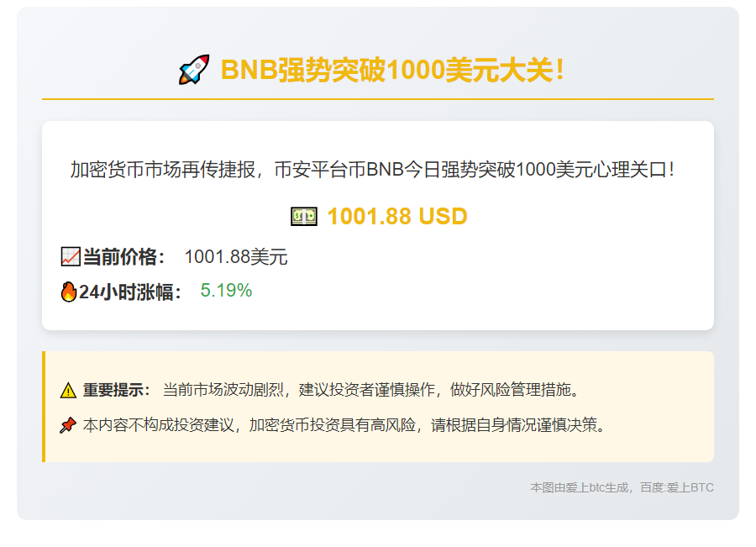
Task: Click the 本内容不构成投资建议 disclaimer text
Action: pyautogui.click(x=344, y=425)
